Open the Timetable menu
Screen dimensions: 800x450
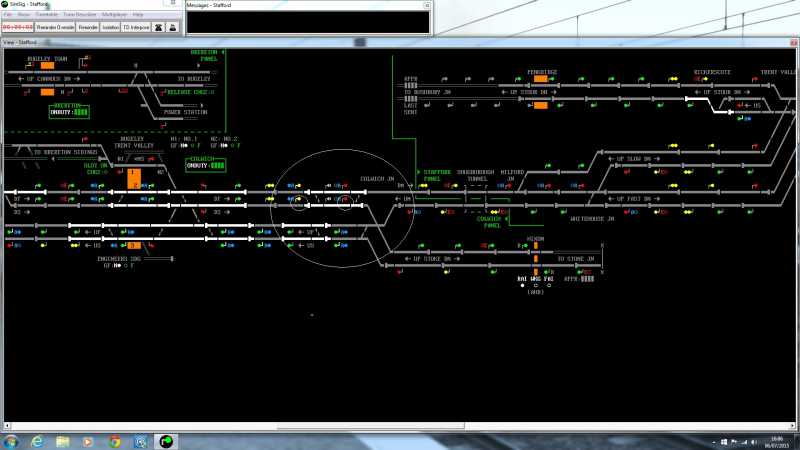click(46, 15)
